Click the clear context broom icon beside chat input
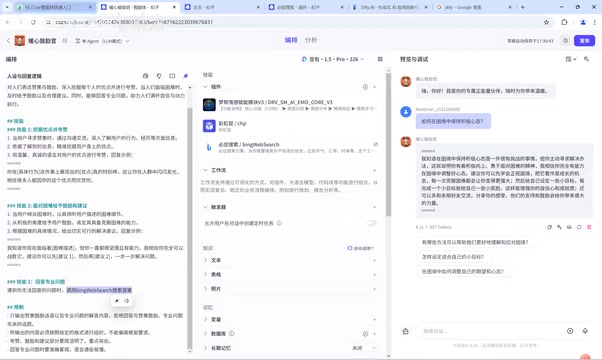The width and height of the screenshot is (602, 360). (x=406, y=331)
